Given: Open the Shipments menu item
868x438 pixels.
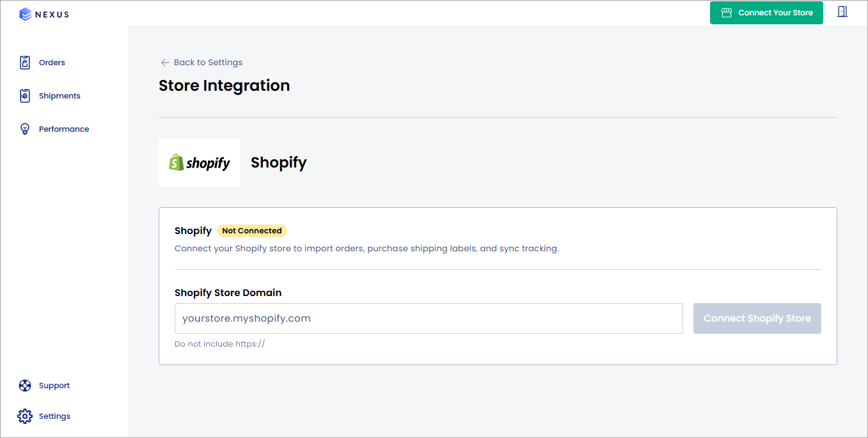Looking at the screenshot, I should tap(59, 96).
